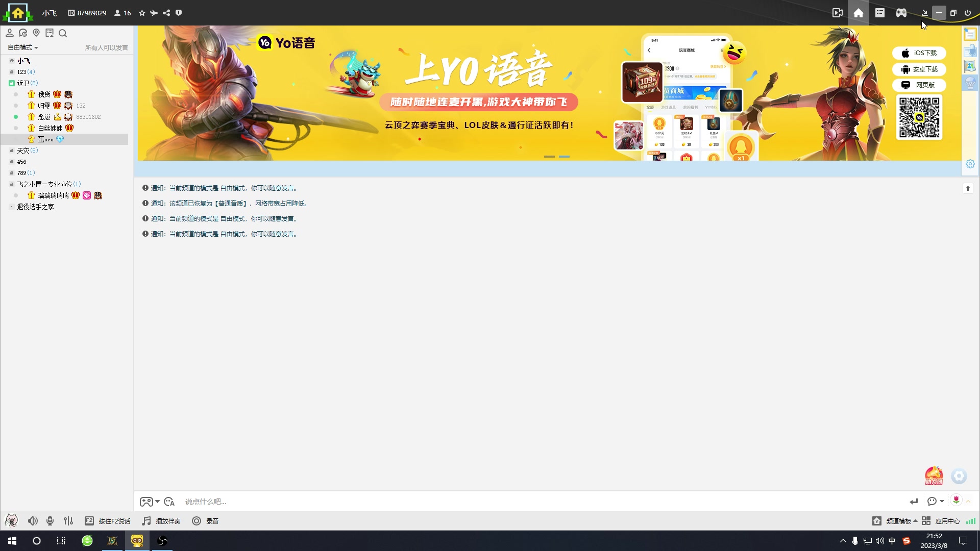Viewport: 980px width, 551px height.
Task: Open the audio mixer sliders icon
Action: [x=68, y=521]
